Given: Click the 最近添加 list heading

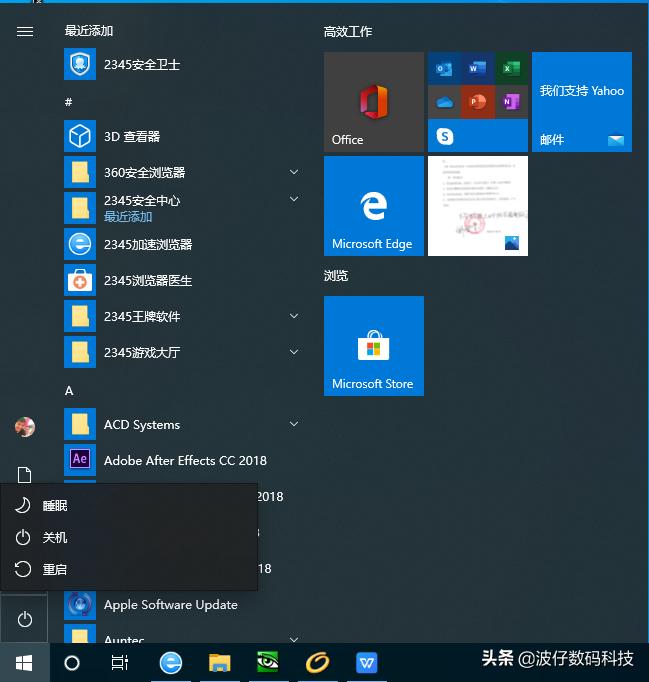Looking at the screenshot, I should [89, 30].
